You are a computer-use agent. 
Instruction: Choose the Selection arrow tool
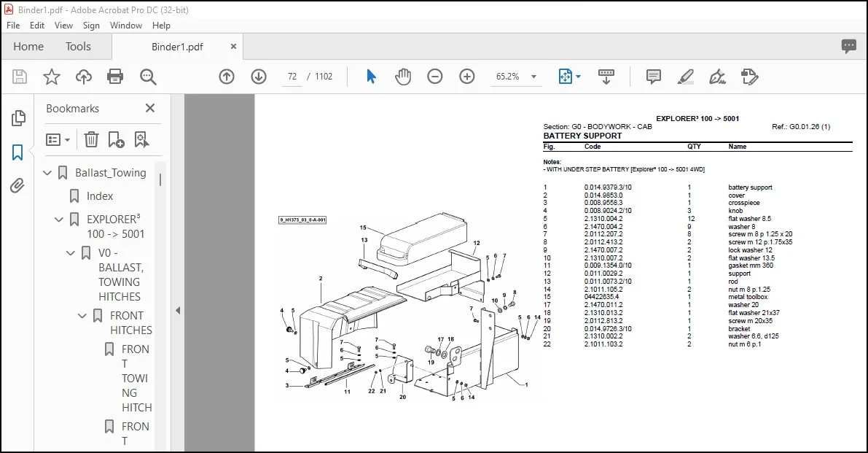tap(371, 77)
